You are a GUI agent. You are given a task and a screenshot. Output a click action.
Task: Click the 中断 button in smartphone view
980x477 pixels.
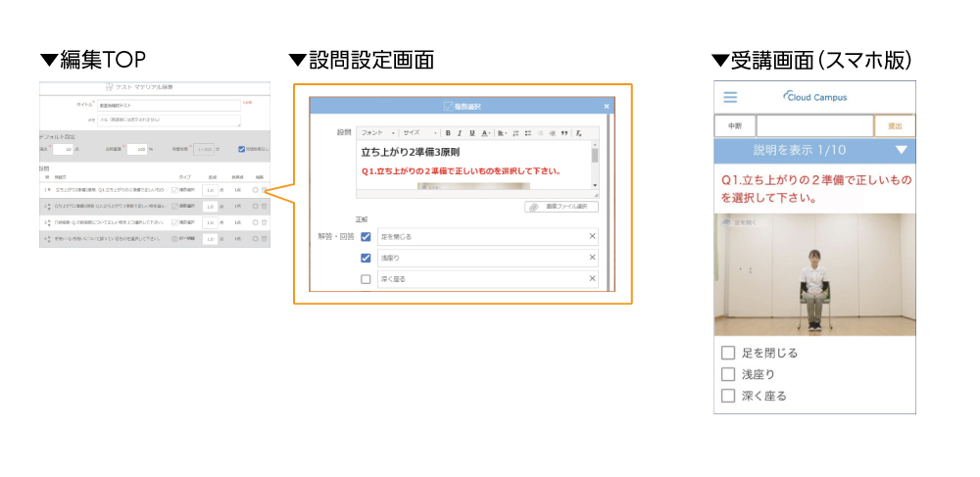(735, 126)
